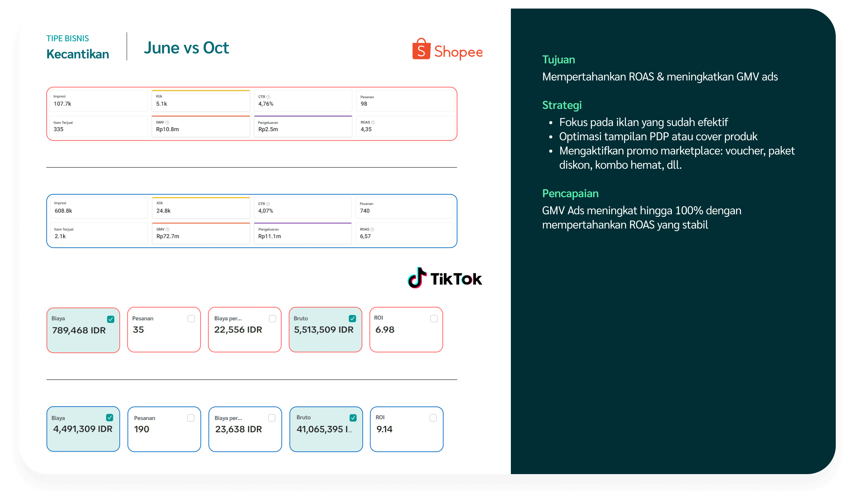Click info icon next to ROAS 4,35
This screenshot has height=504, width=855.
coord(373,122)
